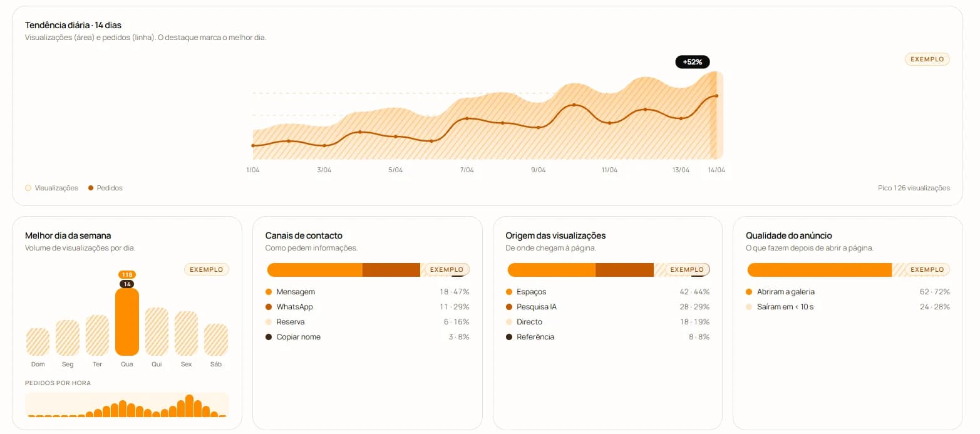Select the Sex bar in the weekday chart

pyautogui.click(x=187, y=333)
